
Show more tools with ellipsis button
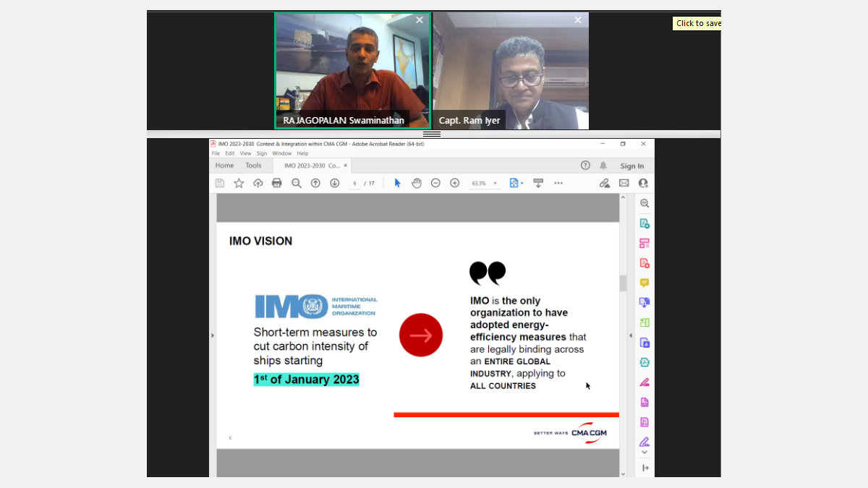(x=558, y=183)
